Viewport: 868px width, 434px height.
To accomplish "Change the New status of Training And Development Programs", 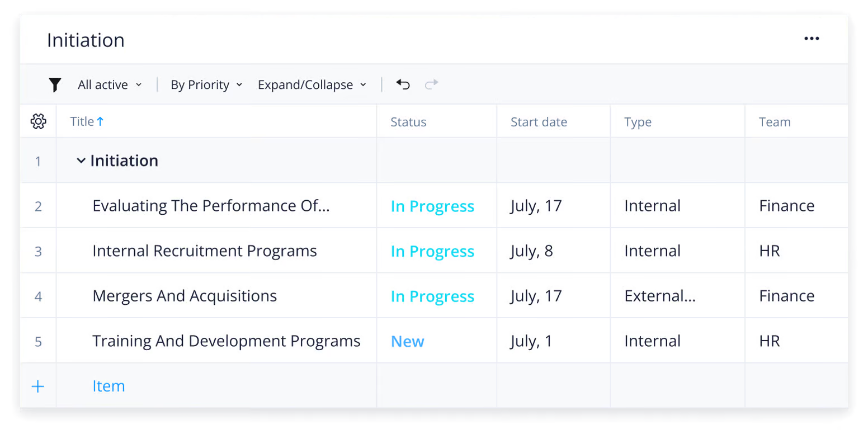I will click(x=407, y=341).
